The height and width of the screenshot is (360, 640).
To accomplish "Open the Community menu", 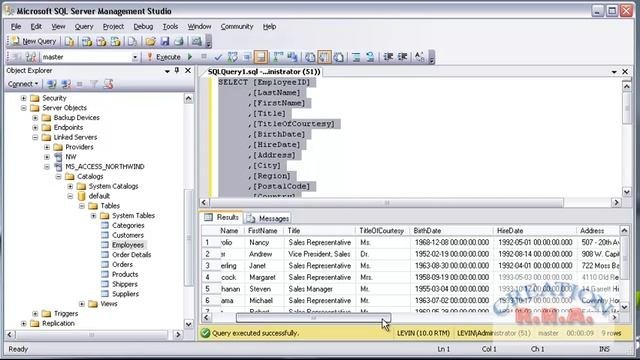I will [237, 27].
